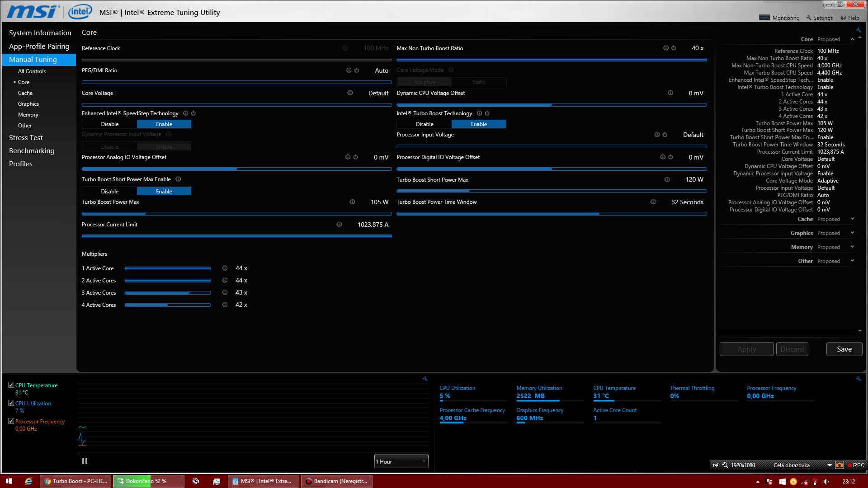Pause the monitoring graph

(x=85, y=461)
